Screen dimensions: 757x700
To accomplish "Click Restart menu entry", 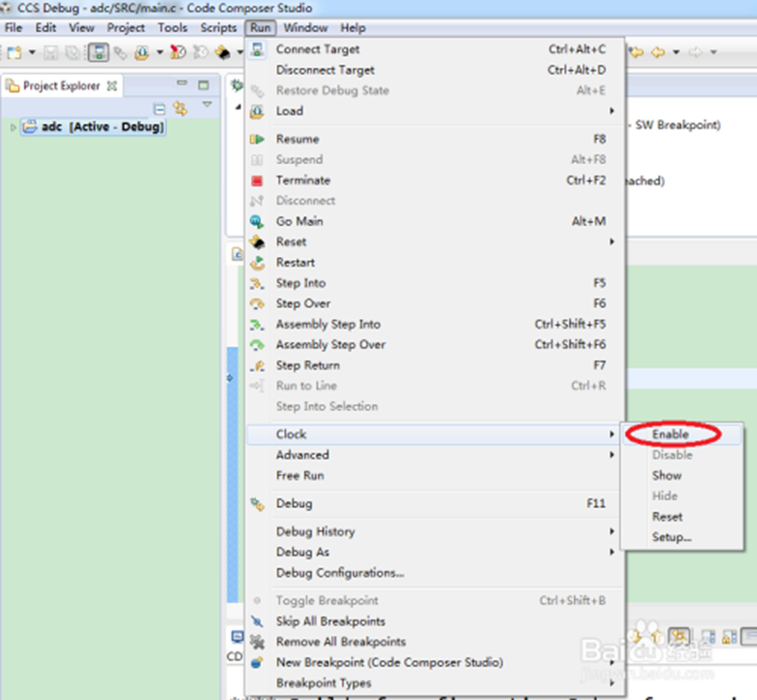I will [x=434, y=263].
